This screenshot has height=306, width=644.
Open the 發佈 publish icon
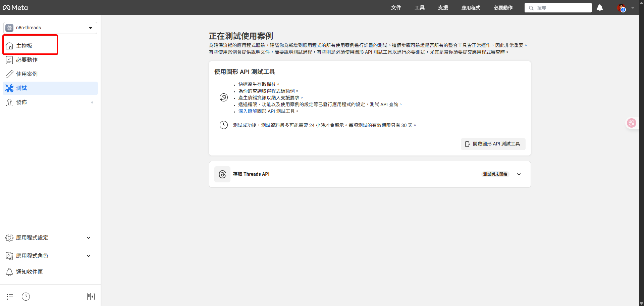coord(9,102)
